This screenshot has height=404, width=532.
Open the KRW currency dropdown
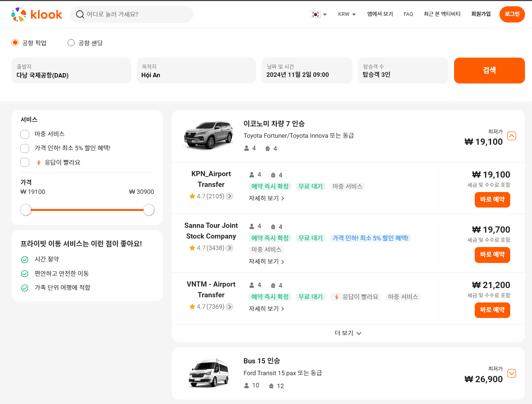point(347,14)
